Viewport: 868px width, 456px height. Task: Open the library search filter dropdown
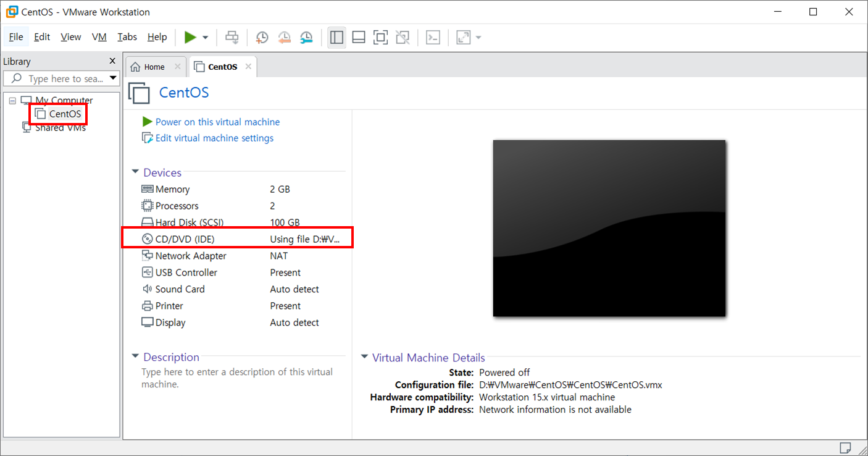click(113, 78)
